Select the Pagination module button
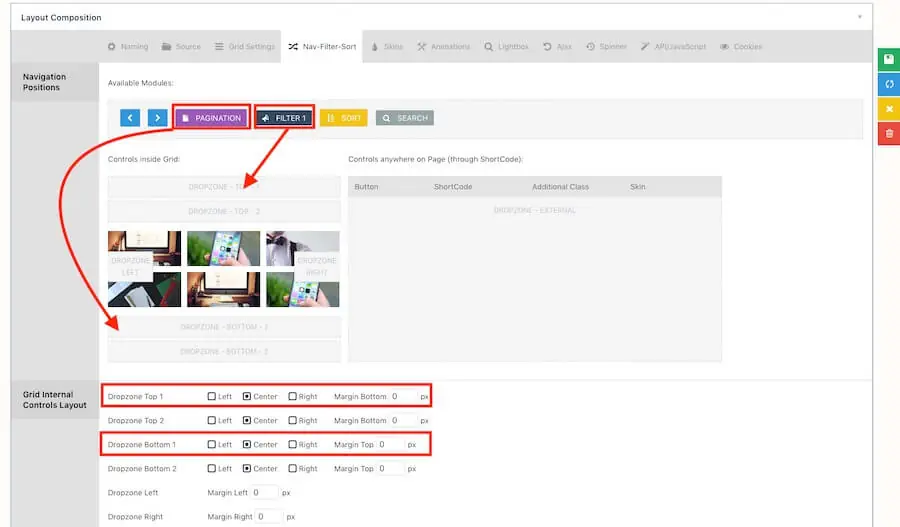The height and width of the screenshot is (527, 900). pos(211,118)
